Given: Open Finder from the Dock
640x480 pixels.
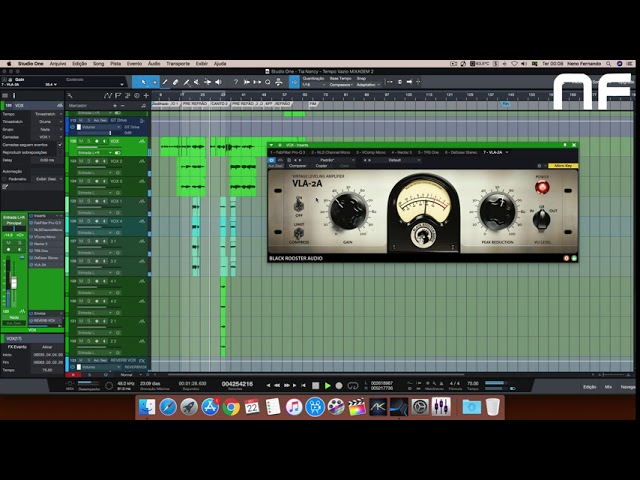Looking at the screenshot, I should click(147, 407).
